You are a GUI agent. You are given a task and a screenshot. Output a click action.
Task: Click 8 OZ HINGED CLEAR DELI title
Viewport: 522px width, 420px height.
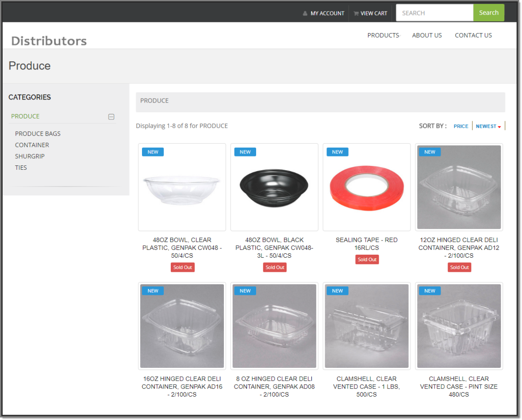pos(274,386)
